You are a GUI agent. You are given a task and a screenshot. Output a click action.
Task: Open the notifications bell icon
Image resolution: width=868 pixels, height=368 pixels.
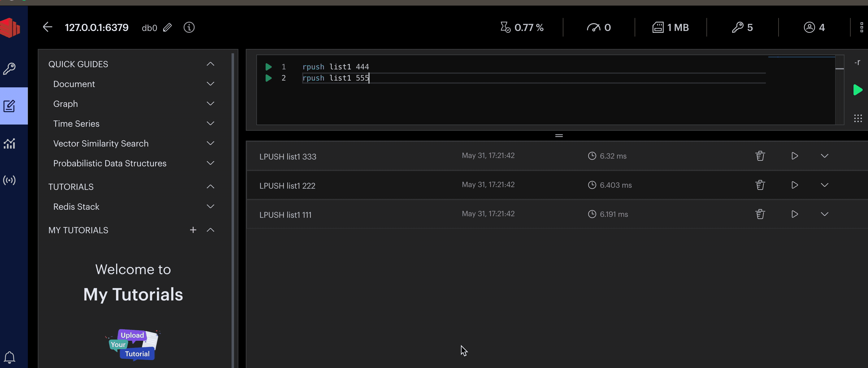click(9, 357)
